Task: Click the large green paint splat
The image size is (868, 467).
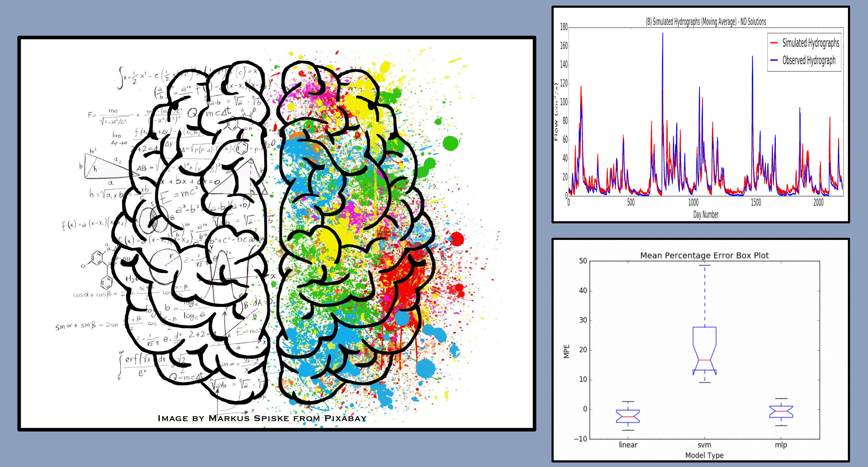Action: click(x=450, y=143)
